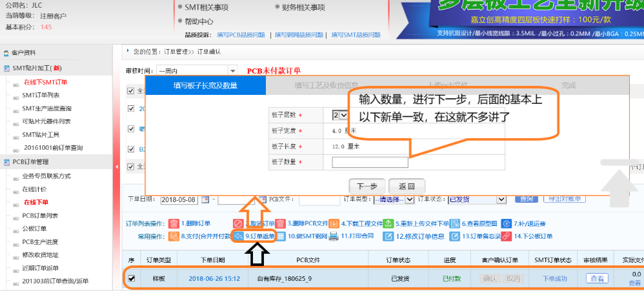Click the 修改订单信息 edit icon
This screenshot has height=297, width=644.
coord(388,236)
